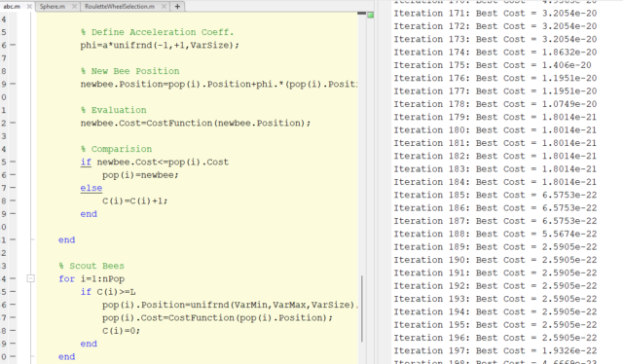This screenshot has height=364, width=623.
Task: Select the abc.m tab
Action: pyautogui.click(x=12, y=7)
